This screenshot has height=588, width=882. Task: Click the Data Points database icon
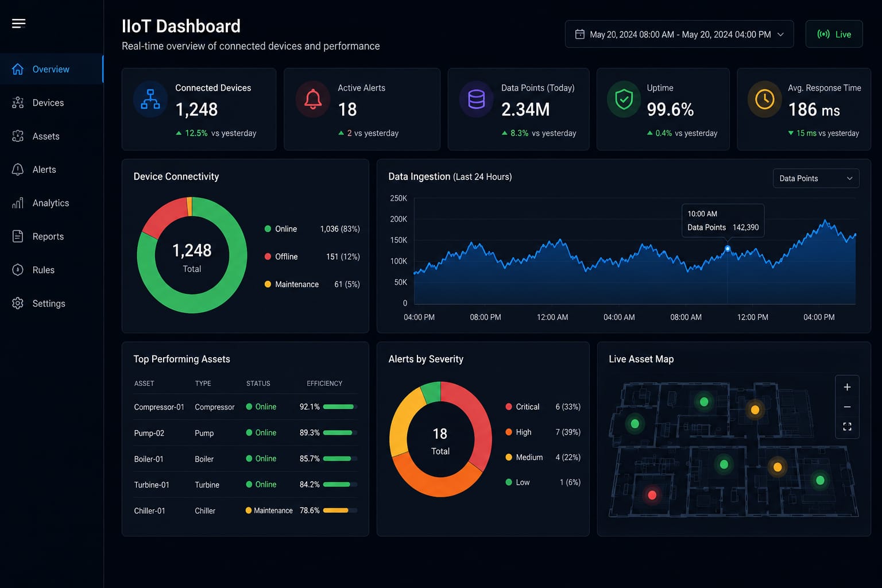click(x=476, y=99)
